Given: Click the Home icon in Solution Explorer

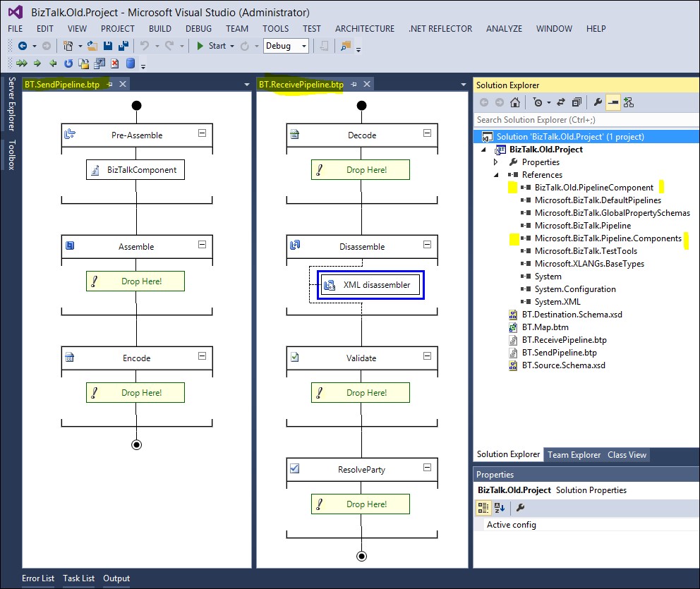Looking at the screenshot, I should 514,102.
